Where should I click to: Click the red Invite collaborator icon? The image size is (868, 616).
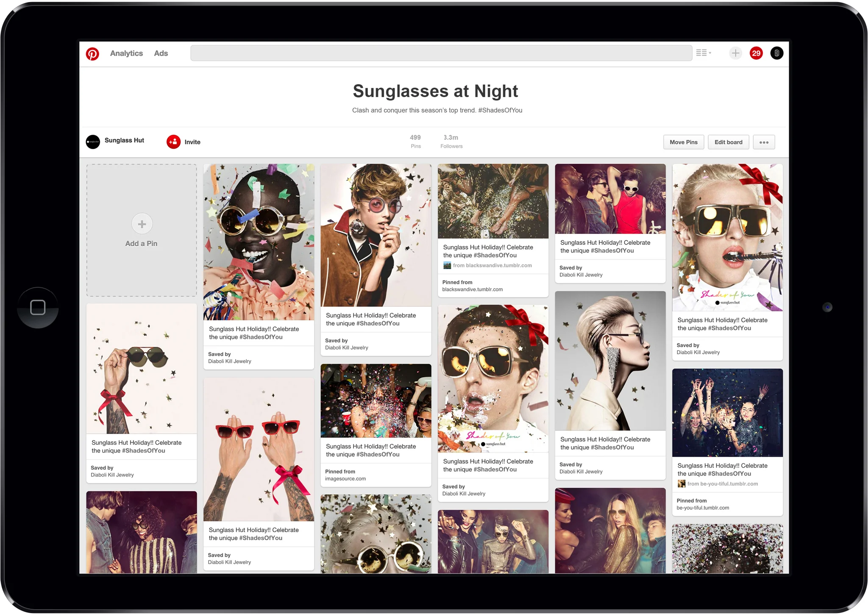(x=173, y=142)
